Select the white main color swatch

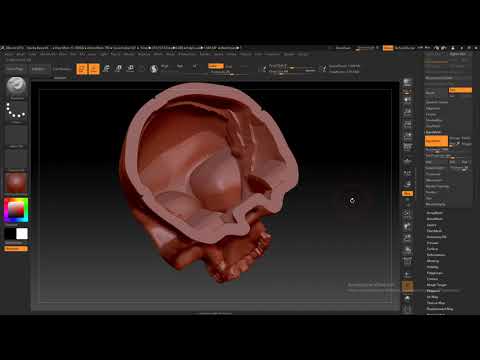pos(22,234)
